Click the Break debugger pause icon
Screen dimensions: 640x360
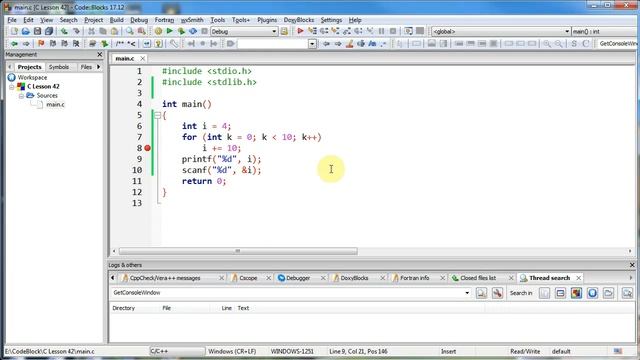381,31
